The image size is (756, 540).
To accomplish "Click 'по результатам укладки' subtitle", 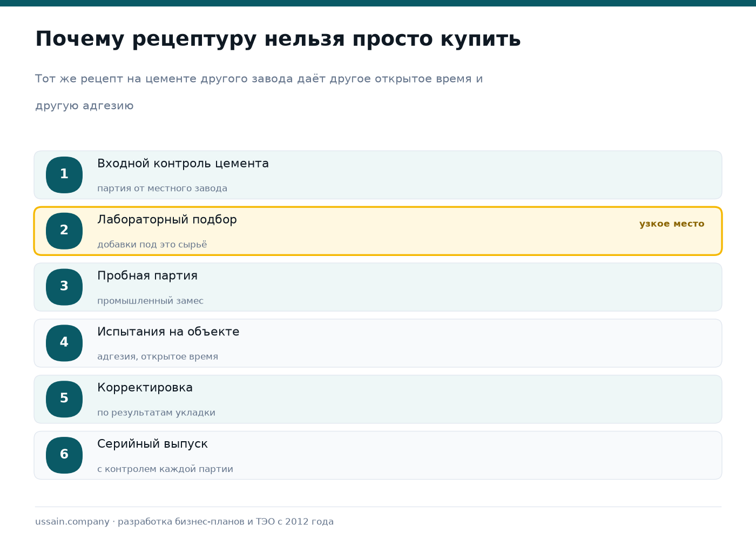I will (156, 413).
